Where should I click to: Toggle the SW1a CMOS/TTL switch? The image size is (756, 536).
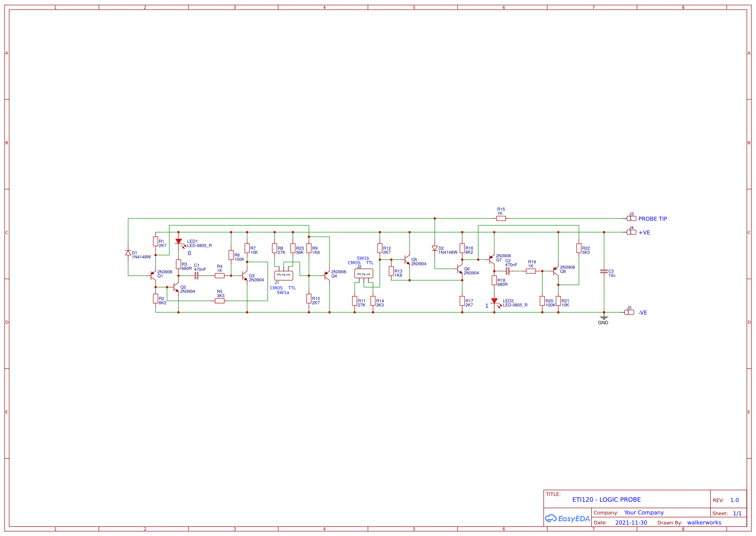click(284, 275)
